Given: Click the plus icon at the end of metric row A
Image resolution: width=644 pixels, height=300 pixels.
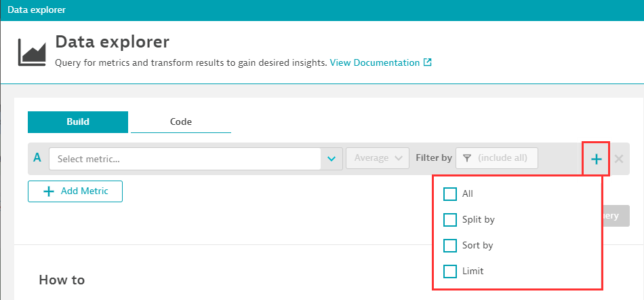Looking at the screenshot, I should point(596,159).
